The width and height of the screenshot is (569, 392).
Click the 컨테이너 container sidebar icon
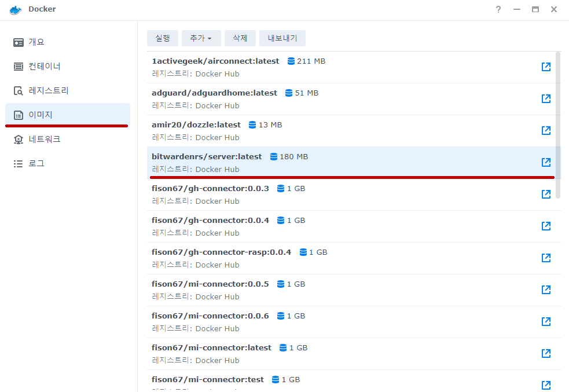pyautogui.click(x=19, y=67)
